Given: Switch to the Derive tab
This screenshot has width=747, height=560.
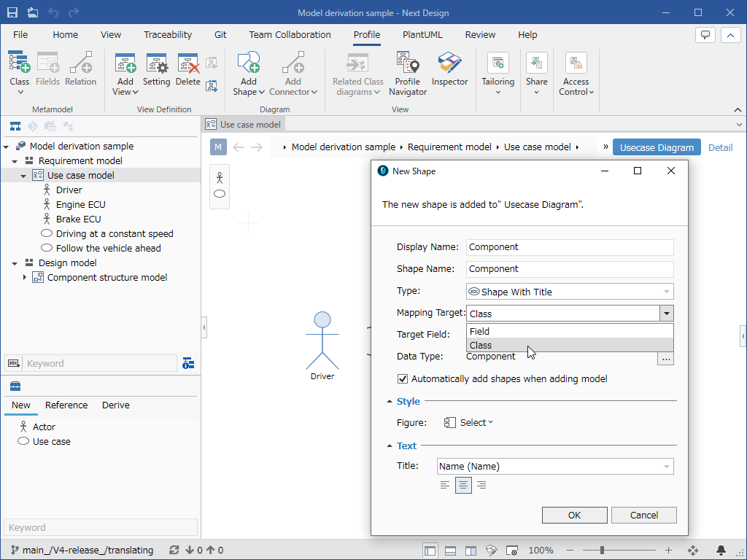Looking at the screenshot, I should tap(116, 405).
